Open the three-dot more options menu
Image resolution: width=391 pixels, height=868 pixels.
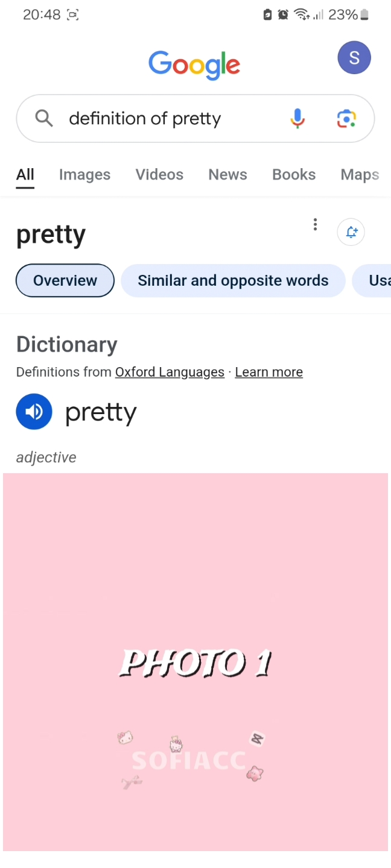(x=315, y=225)
